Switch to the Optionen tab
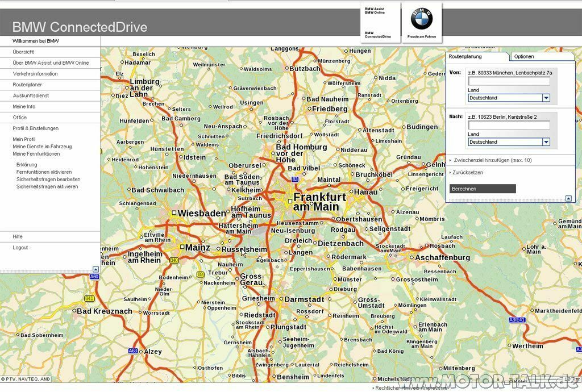The height and width of the screenshot is (392, 582). [x=524, y=57]
